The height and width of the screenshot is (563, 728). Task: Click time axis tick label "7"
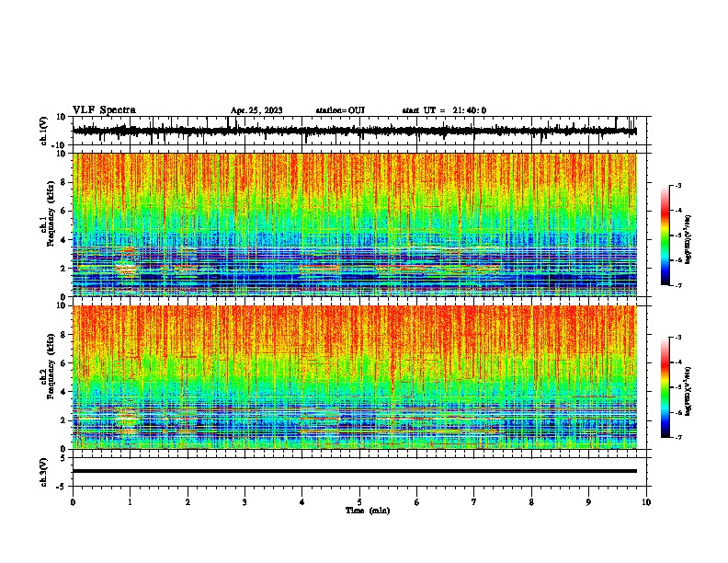474,501
